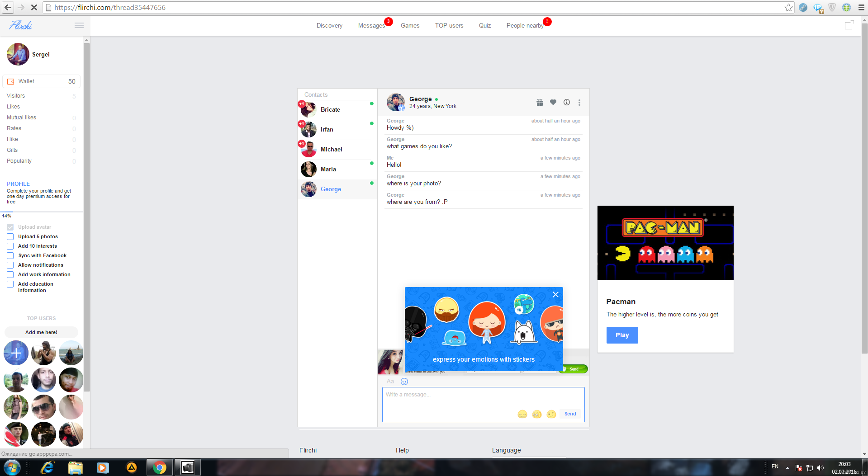Open the smiley sticker picker
868x476 pixels.
tap(404, 382)
